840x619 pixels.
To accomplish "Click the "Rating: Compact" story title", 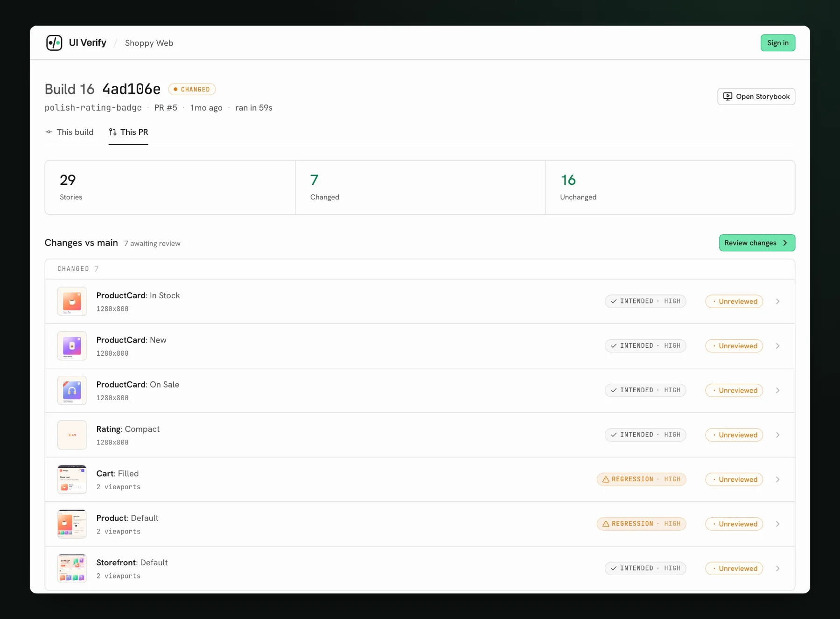I will tap(128, 429).
